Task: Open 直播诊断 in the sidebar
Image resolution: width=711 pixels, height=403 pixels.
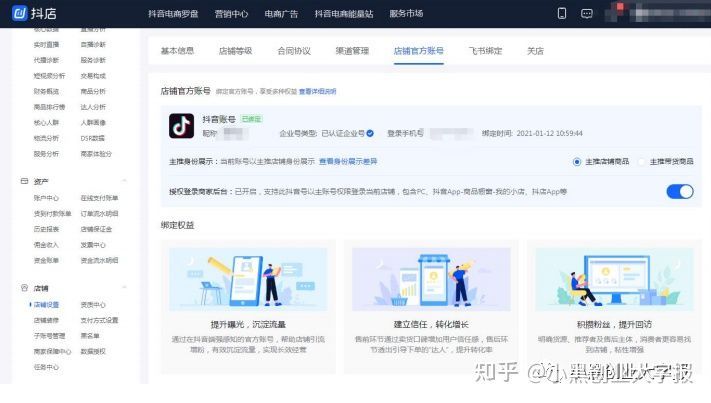Action: point(93,44)
